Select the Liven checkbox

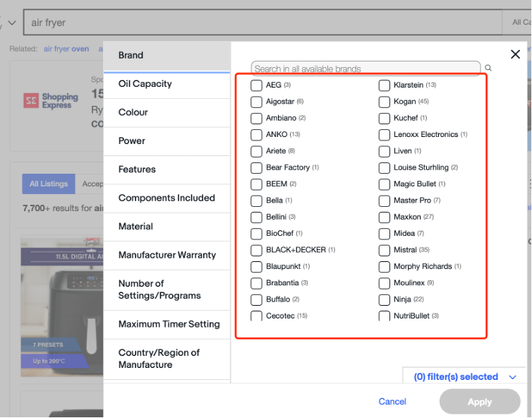click(x=384, y=151)
